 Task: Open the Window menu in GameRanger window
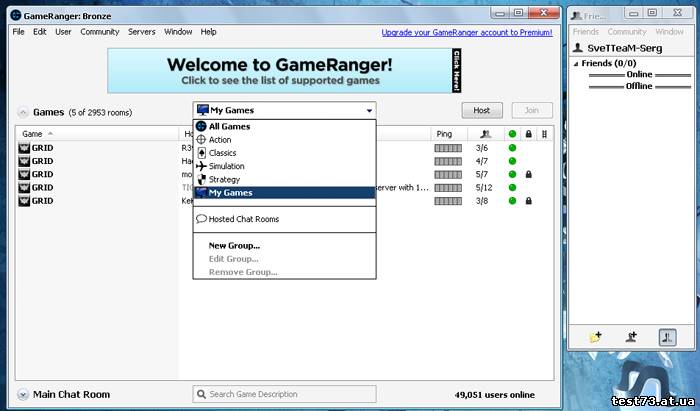pyautogui.click(x=178, y=32)
